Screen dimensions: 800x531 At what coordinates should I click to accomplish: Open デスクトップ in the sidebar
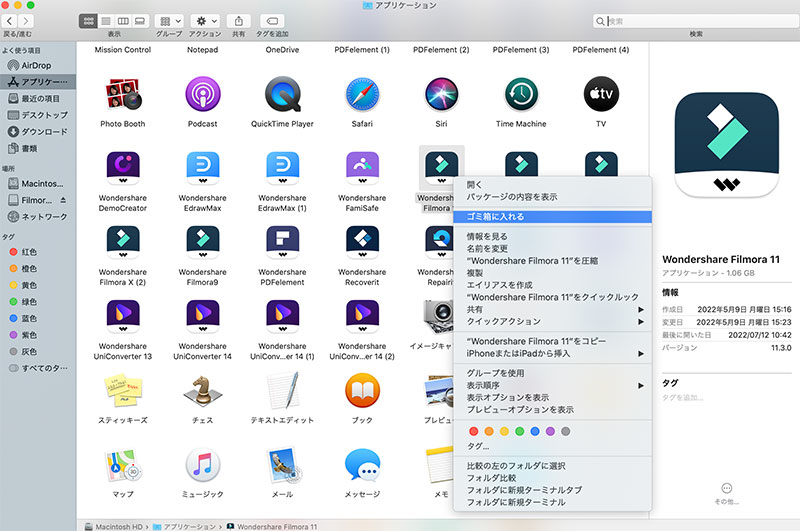coord(38,115)
